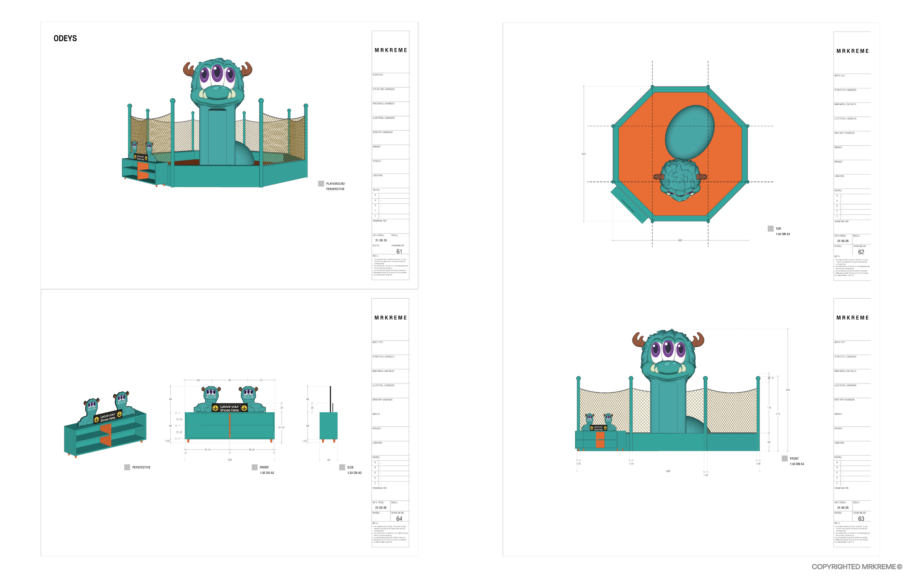Open the shoe rack perspective rendering

[105, 424]
